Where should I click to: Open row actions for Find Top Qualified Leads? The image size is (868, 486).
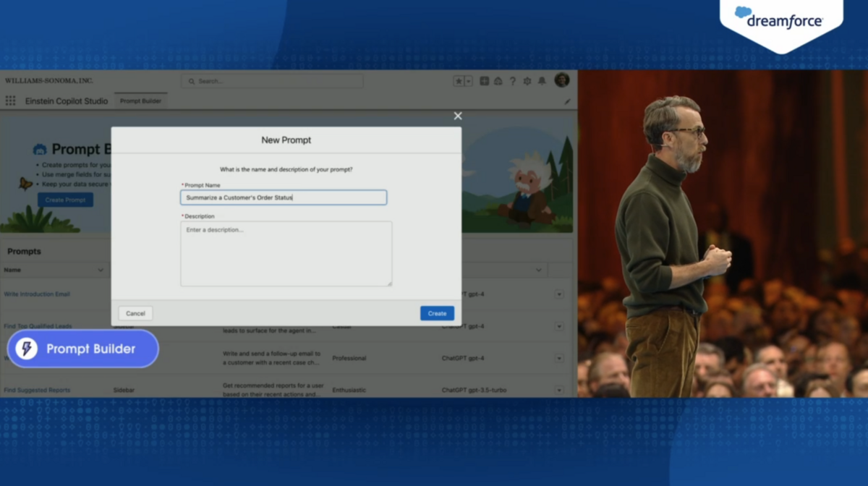click(x=559, y=326)
